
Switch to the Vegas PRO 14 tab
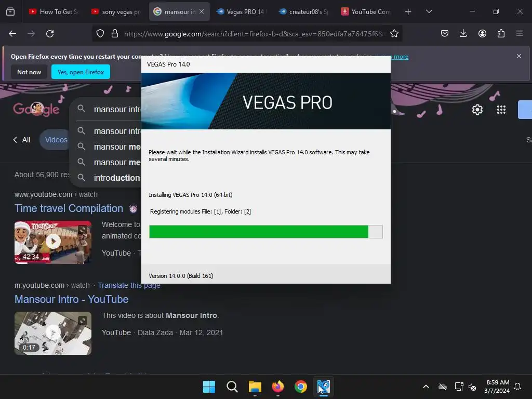click(241, 11)
